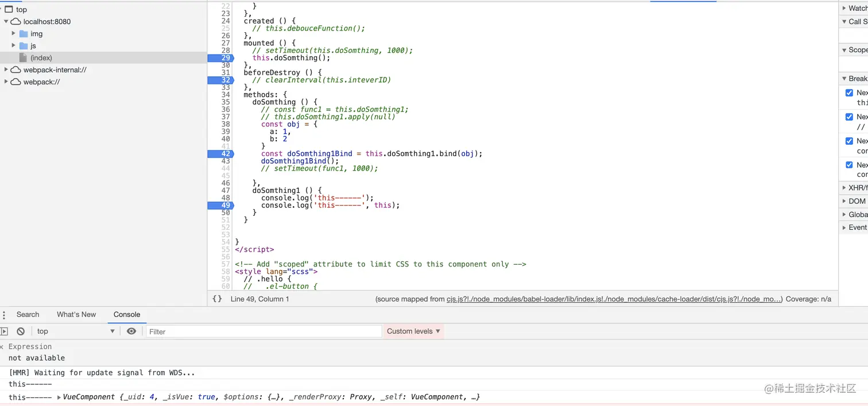This screenshot has width=868, height=406.
Task: Open the Custom levels dropdown
Action: (x=414, y=331)
